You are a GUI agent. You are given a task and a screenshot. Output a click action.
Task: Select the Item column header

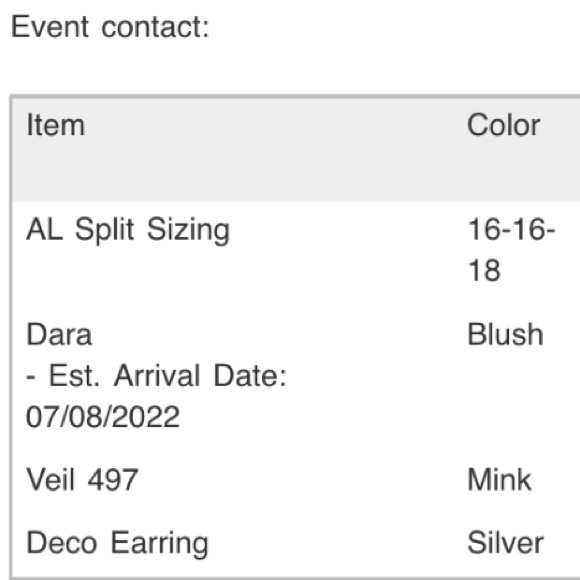point(56,125)
